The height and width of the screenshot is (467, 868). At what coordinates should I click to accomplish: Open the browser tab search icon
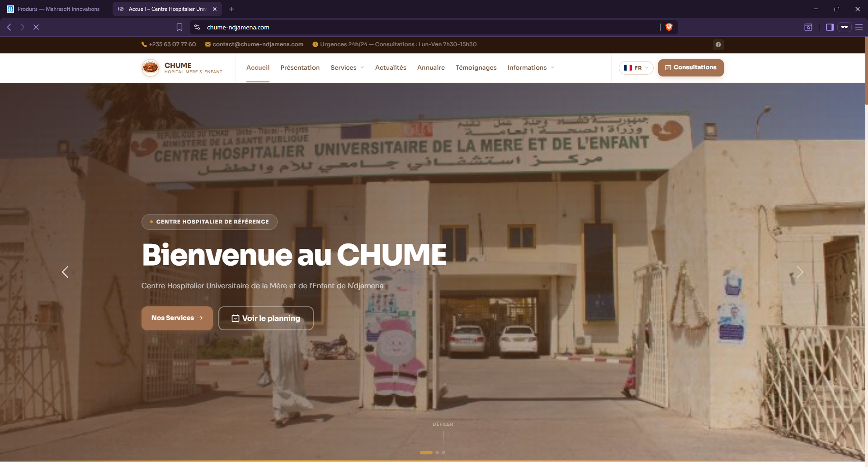[x=808, y=27]
